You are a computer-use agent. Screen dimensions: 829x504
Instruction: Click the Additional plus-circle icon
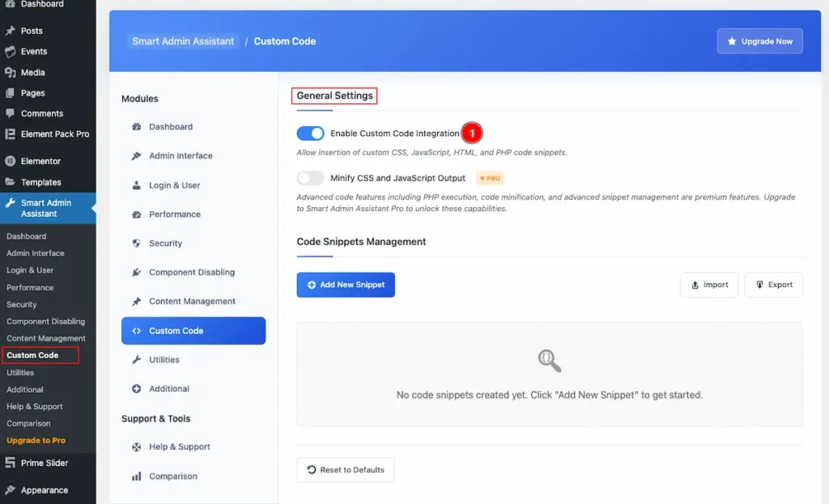pyautogui.click(x=136, y=389)
